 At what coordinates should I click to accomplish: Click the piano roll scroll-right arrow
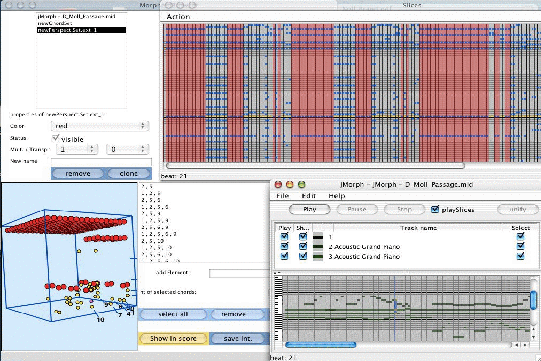tap(525, 345)
